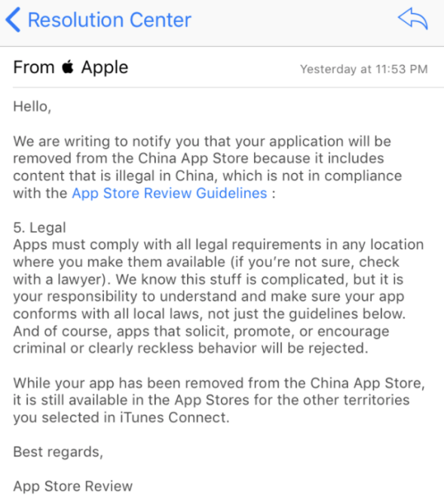Select the 'Best regards,' closing line
Viewport: 444px width, 504px height.
click(x=58, y=452)
